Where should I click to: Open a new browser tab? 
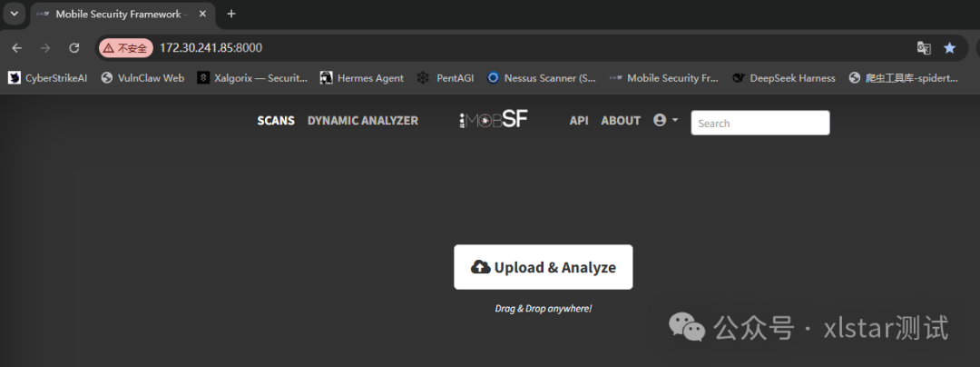(231, 14)
